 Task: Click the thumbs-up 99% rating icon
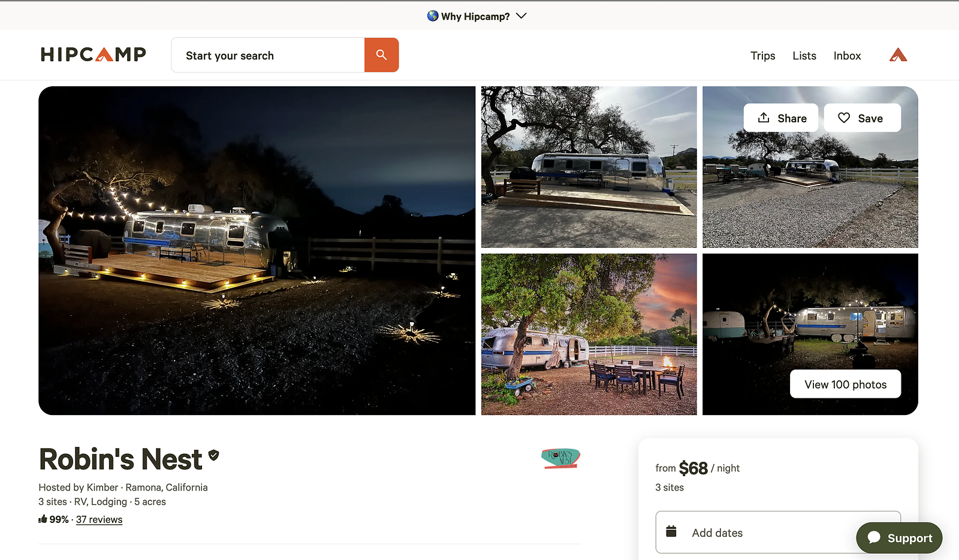tap(43, 519)
